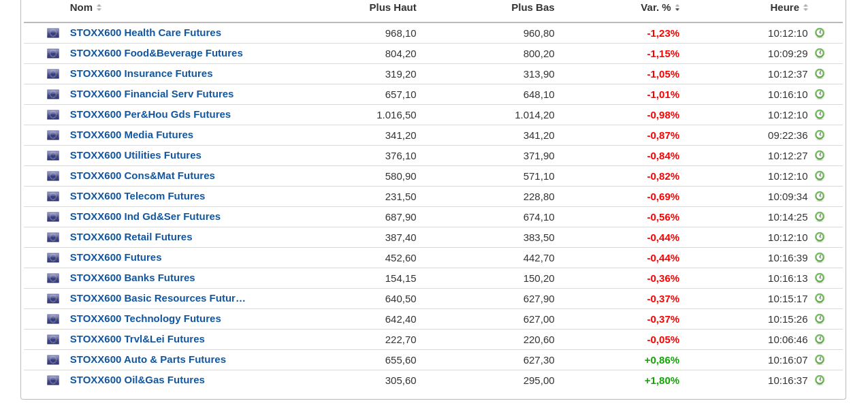Open STOXX600 Financial Serv Futures link
The height and width of the screenshot is (416, 868).
(151, 94)
